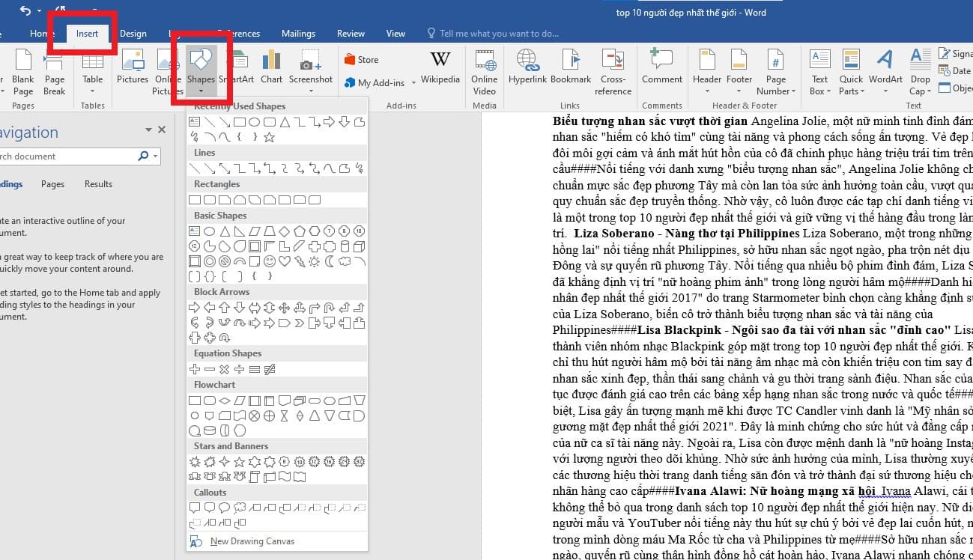
Task: Pick the Double Arrow line in Lines
Action: pos(225,168)
